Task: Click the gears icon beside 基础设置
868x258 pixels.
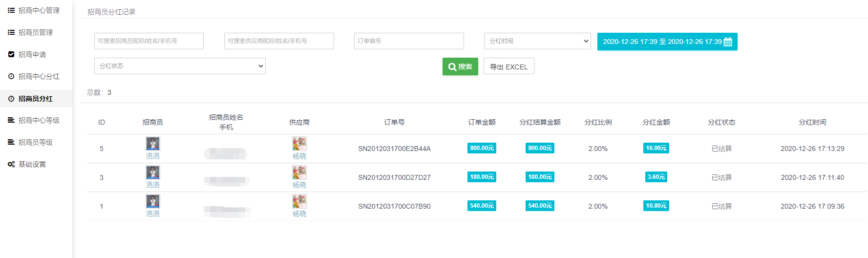Action: (x=11, y=164)
